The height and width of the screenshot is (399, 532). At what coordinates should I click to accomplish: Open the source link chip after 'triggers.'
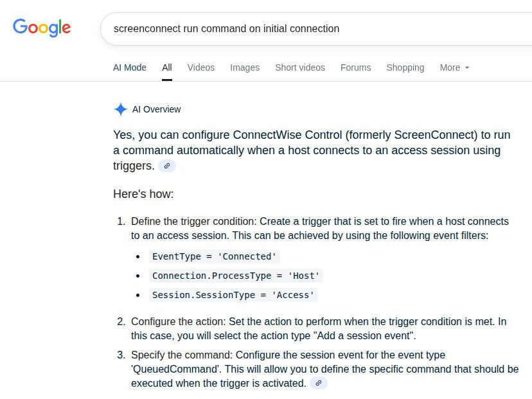(167, 166)
